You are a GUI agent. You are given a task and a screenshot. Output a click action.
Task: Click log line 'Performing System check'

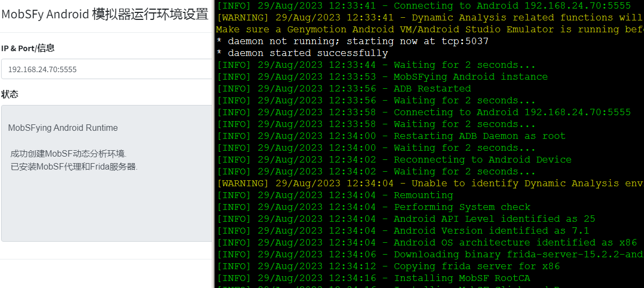pos(373,207)
